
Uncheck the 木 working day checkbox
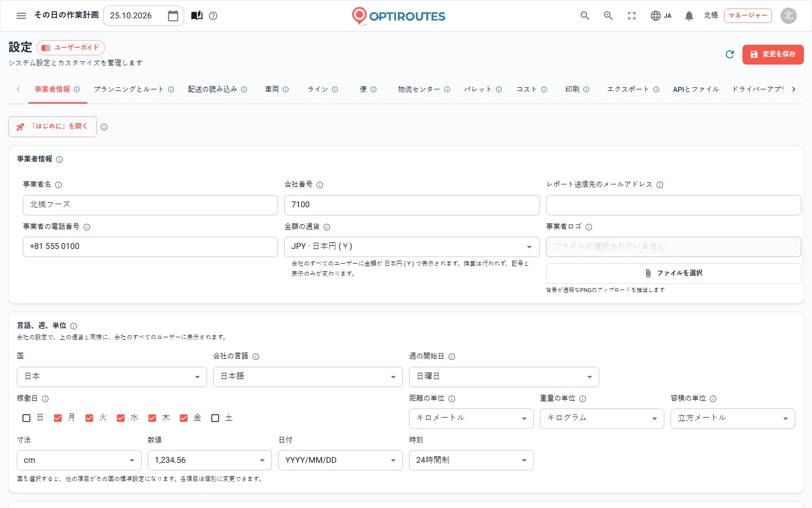[152, 418]
